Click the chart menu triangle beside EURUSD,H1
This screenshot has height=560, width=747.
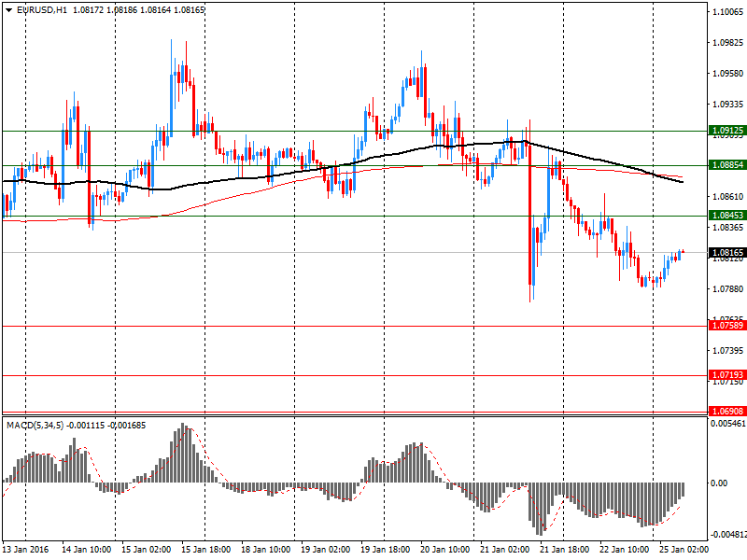pyautogui.click(x=9, y=10)
